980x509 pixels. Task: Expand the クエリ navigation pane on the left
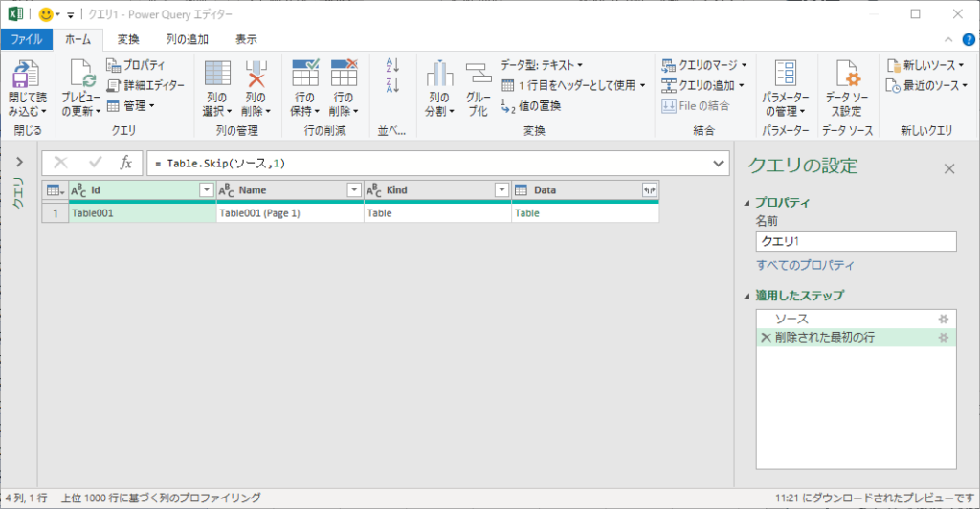[x=19, y=162]
